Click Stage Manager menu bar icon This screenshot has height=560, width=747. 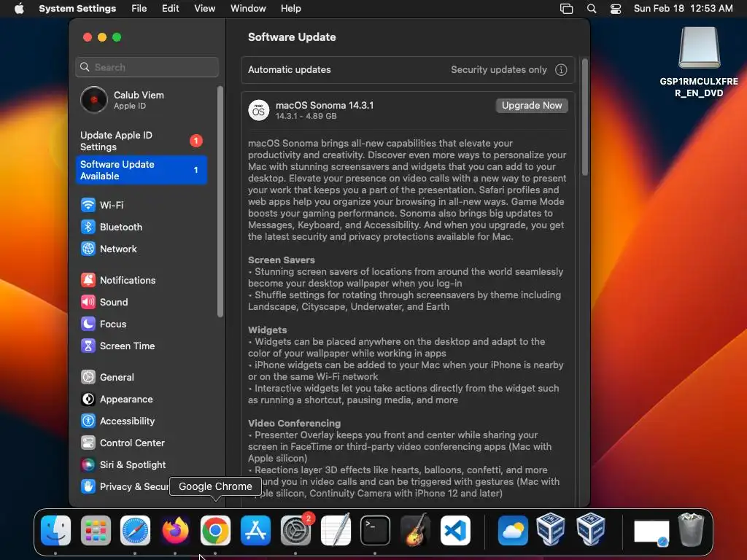tap(566, 9)
